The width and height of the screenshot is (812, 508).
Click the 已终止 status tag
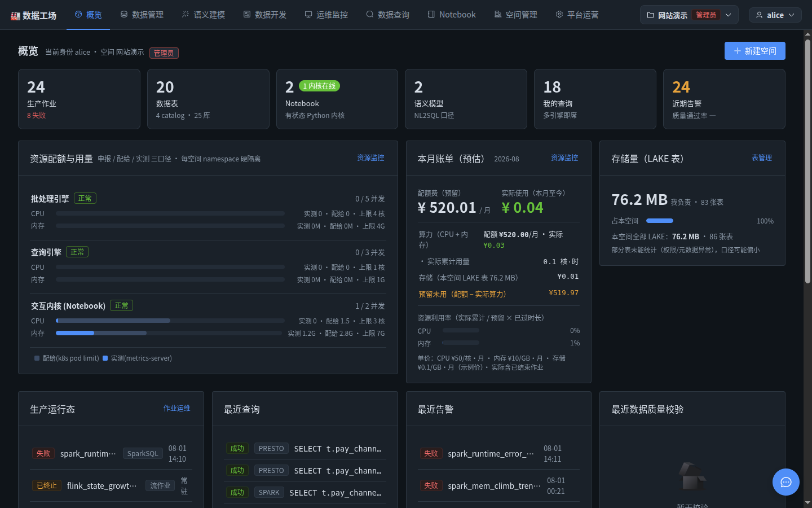click(x=47, y=485)
